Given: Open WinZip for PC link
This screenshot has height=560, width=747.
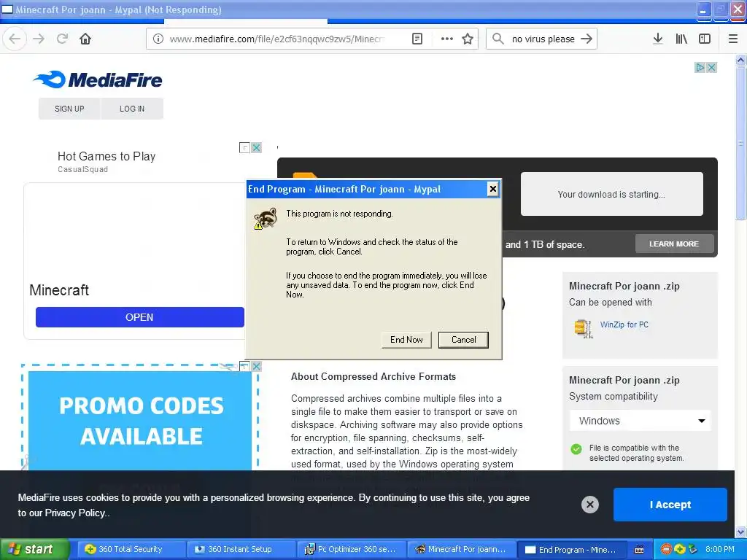Looking at the screenshot, I should click(x=624, y=324).
